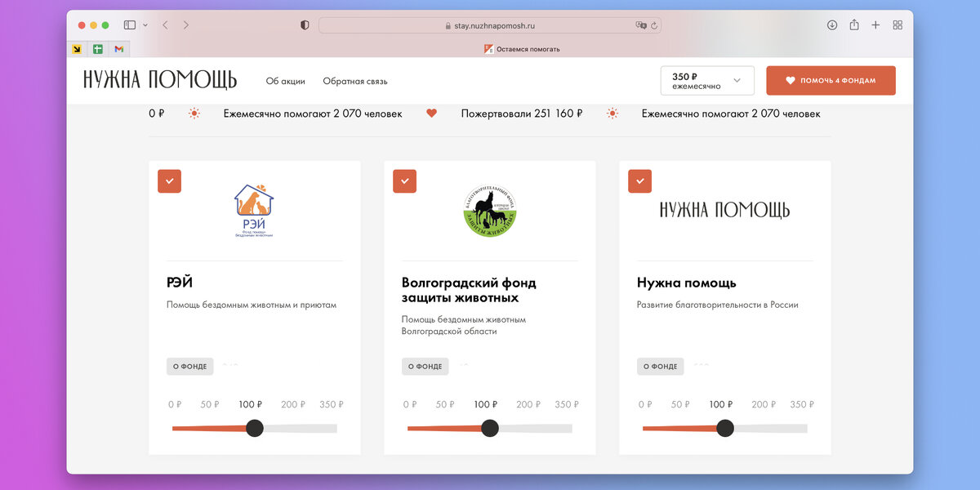The height and width of the screenshot is (490, 980).
Task: Go back to the previous page
Action: coord(165,25)
